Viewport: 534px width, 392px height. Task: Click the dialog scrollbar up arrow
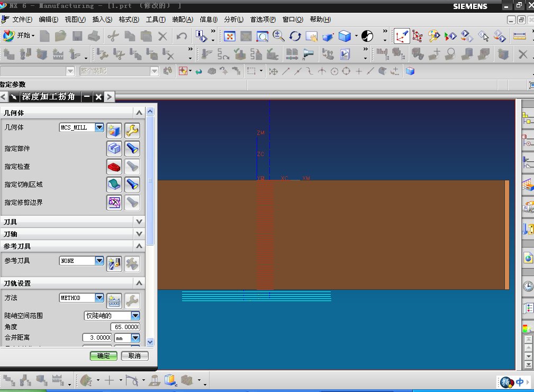150,111
